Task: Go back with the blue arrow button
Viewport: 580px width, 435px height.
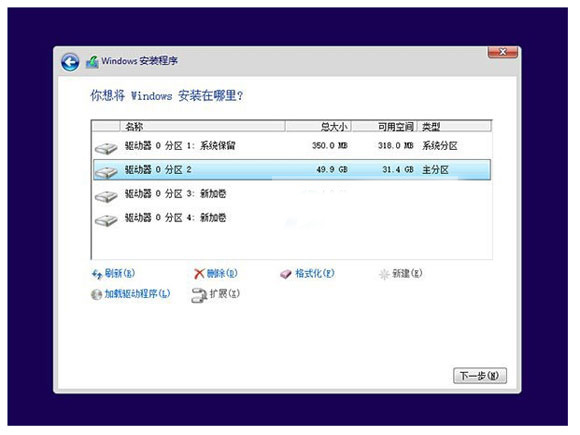Action: 70,62
